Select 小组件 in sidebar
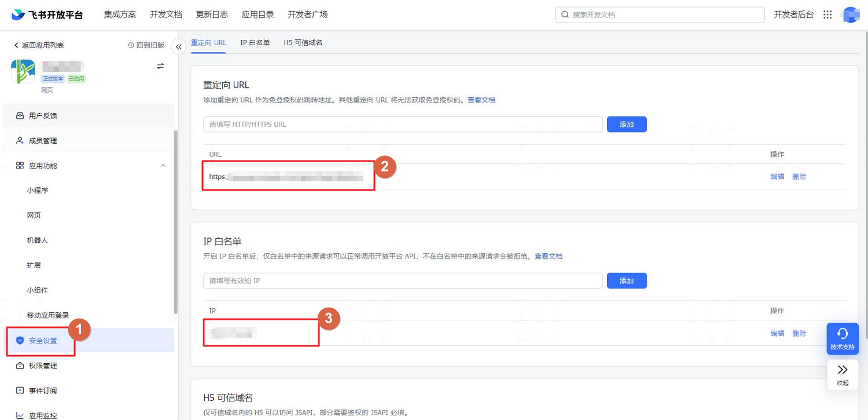Image resolution: width=868 pixels, height=420 pixels. pos(37,290)
